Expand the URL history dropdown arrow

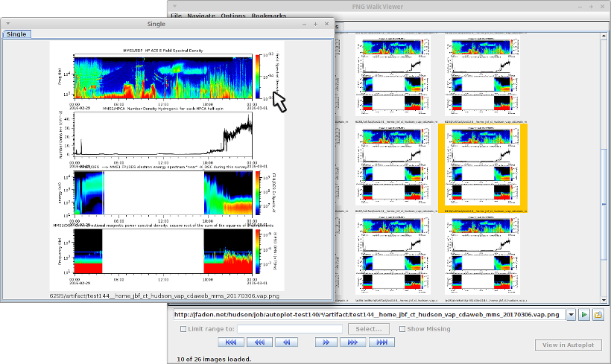pyautogui.click(x=571, y=315)
